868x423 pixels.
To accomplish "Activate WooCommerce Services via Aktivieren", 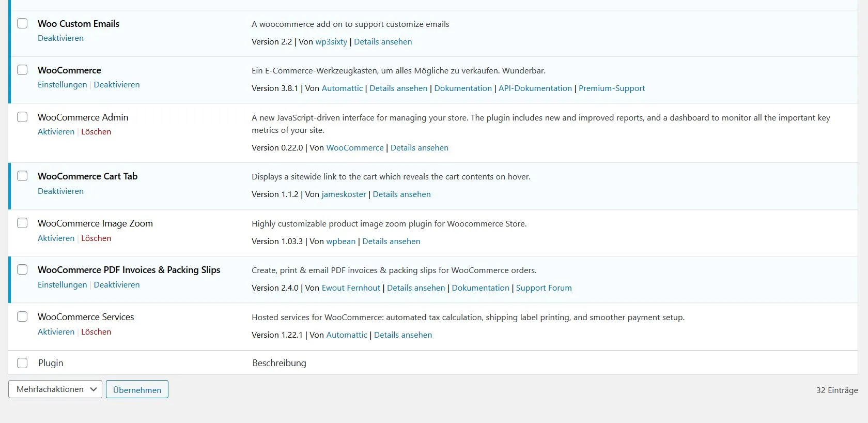I will (56, 332).
